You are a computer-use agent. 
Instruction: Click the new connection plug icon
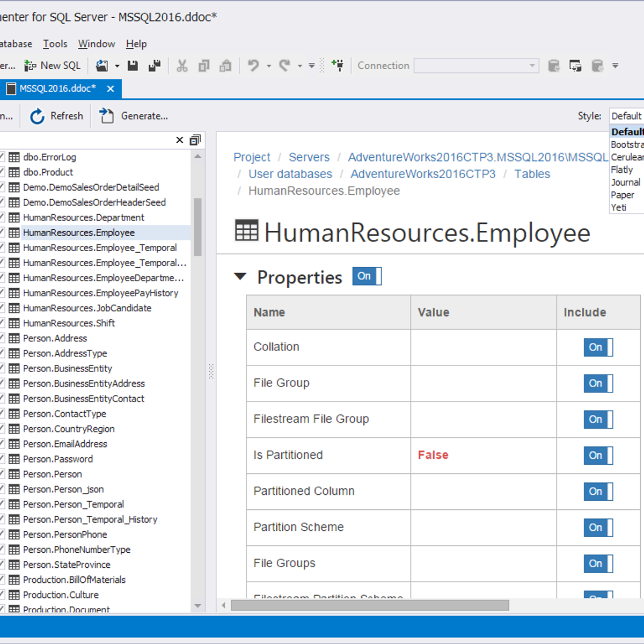tap(338, 65)
